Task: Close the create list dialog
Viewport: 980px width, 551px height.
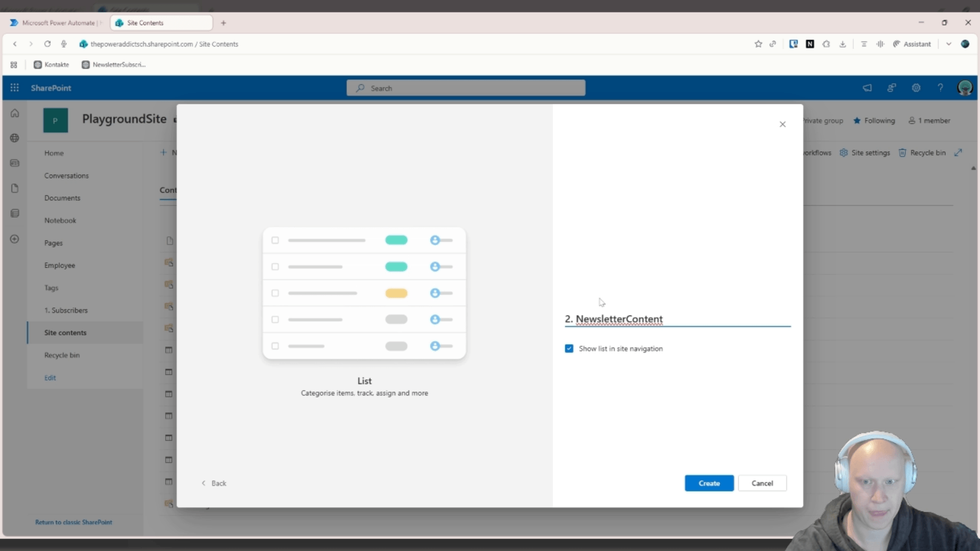Action: tap(782, 124)
